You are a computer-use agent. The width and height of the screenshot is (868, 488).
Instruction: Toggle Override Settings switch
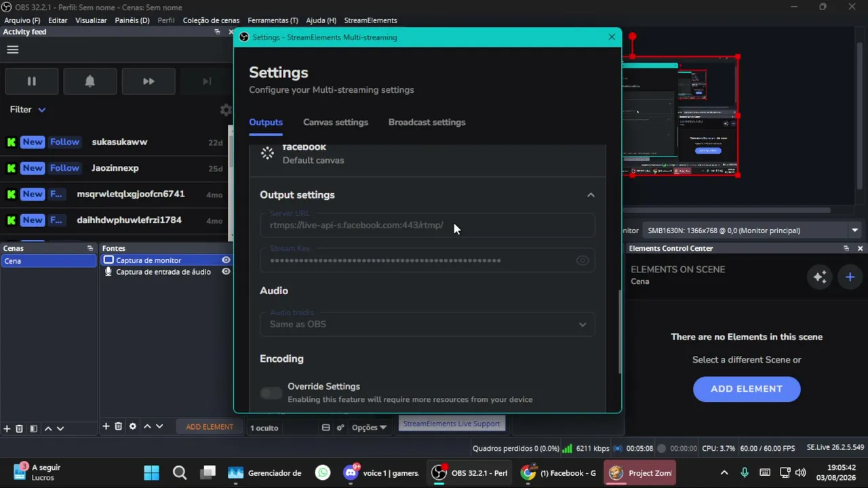tap(271, 393)
